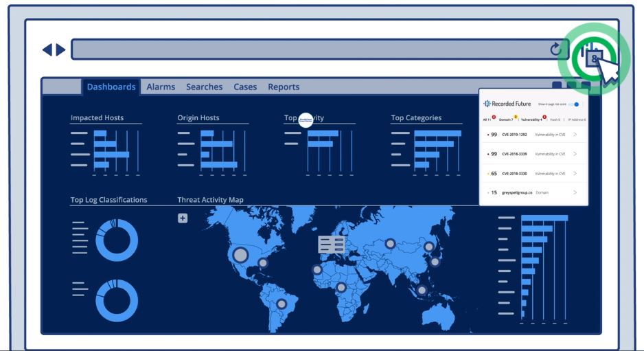Click the browser forward arrow
The image size is (644, 351).
pos(61,49)
